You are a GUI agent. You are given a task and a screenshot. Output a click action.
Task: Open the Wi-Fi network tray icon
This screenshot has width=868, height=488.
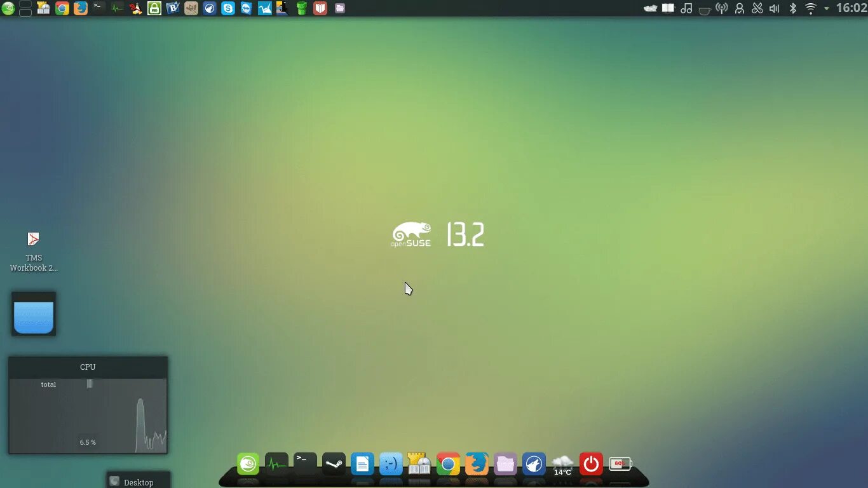tap(811, 8)
